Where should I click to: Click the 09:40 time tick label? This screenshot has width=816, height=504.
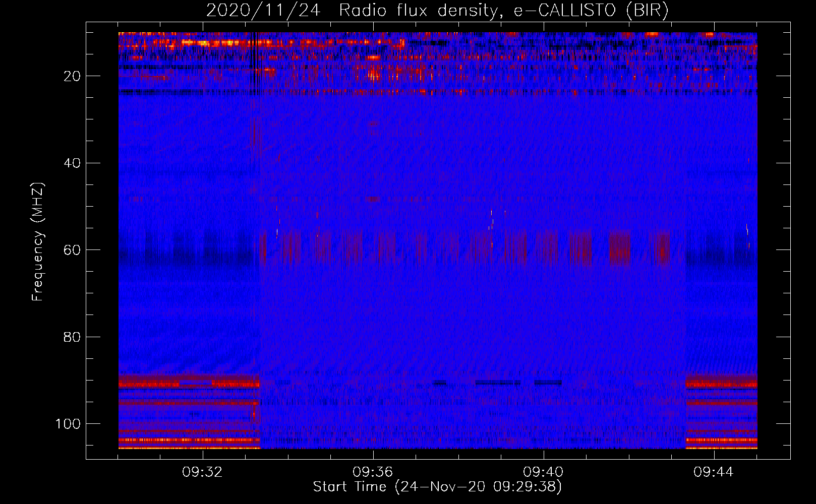tap(543, 472)
